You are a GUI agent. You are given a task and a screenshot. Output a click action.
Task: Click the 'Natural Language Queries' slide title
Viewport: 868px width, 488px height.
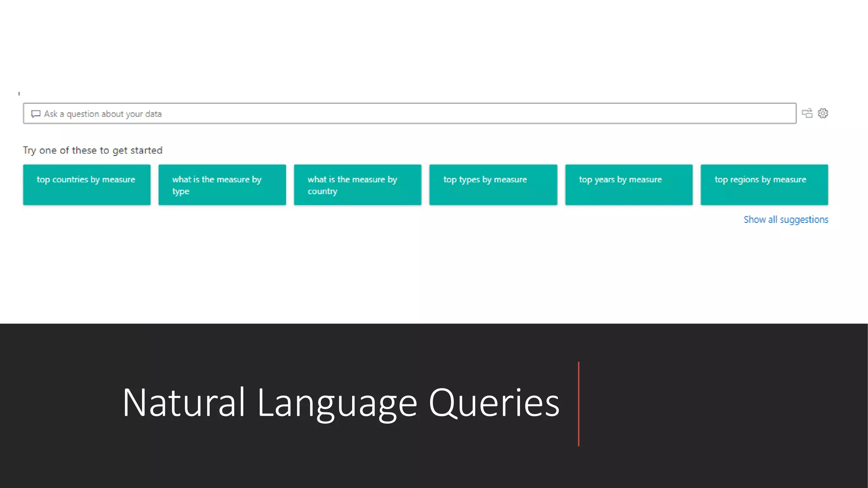pos(341,403)
